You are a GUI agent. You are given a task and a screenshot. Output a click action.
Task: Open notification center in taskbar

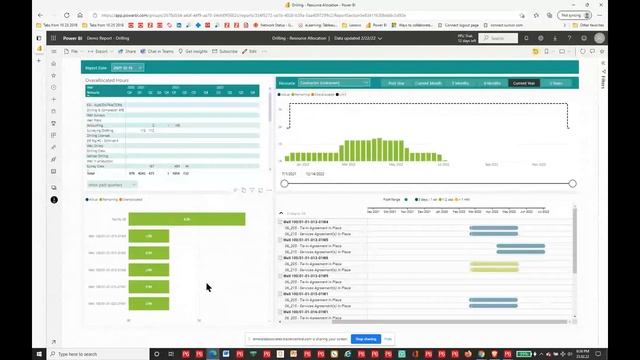tap(598, 354)
